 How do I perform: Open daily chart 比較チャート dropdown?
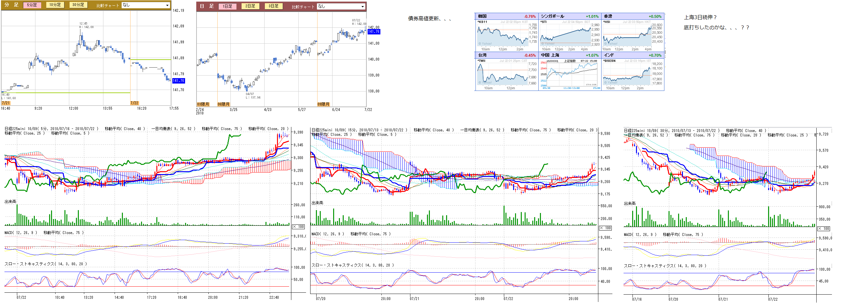click(341, 6)
